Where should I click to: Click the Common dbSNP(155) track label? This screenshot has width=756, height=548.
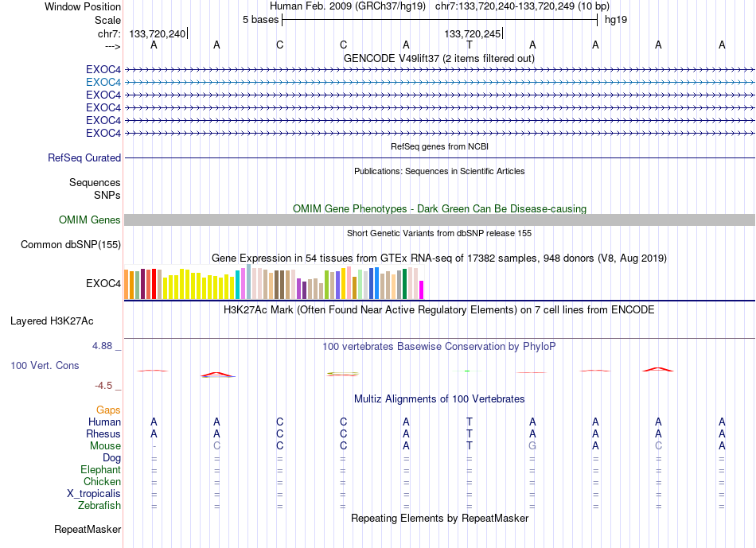click(x=71, y=244)
